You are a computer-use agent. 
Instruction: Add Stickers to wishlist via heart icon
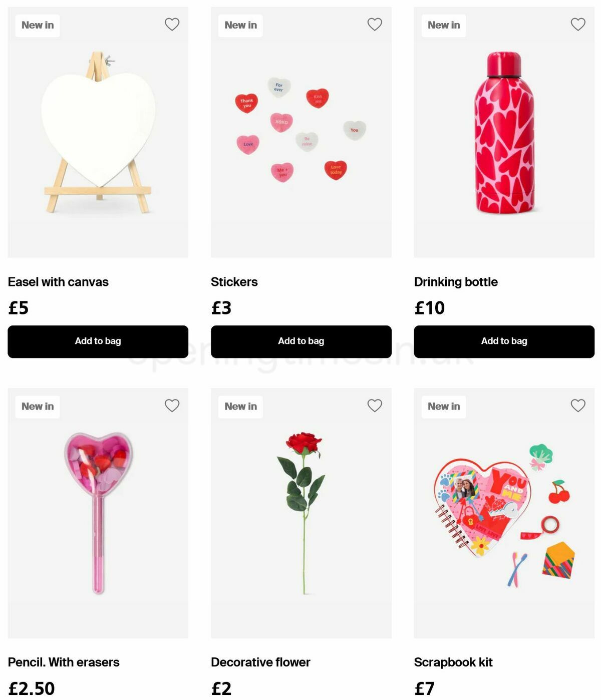point(375,24)
